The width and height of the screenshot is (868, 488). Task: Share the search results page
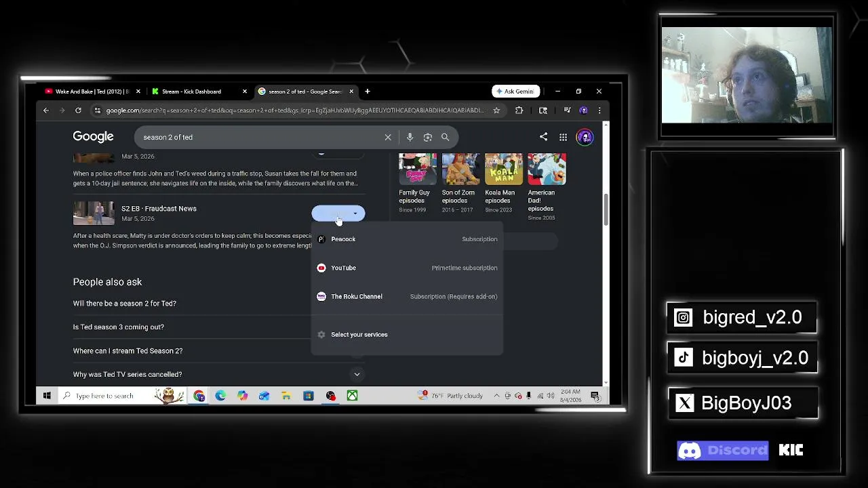543,137
